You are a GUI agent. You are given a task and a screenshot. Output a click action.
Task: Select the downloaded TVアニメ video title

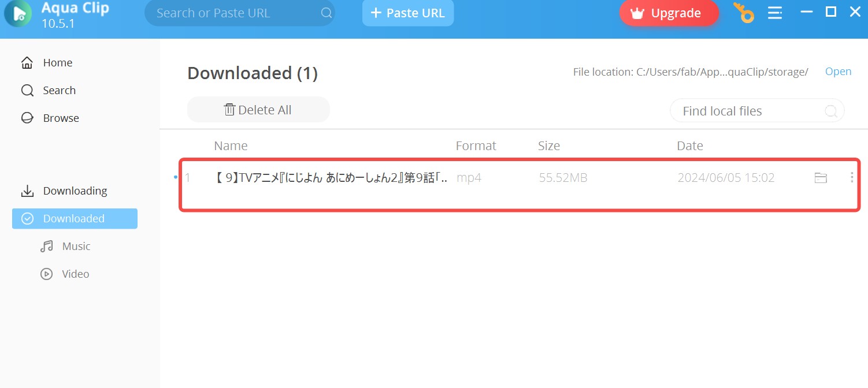tap(331, 178)
